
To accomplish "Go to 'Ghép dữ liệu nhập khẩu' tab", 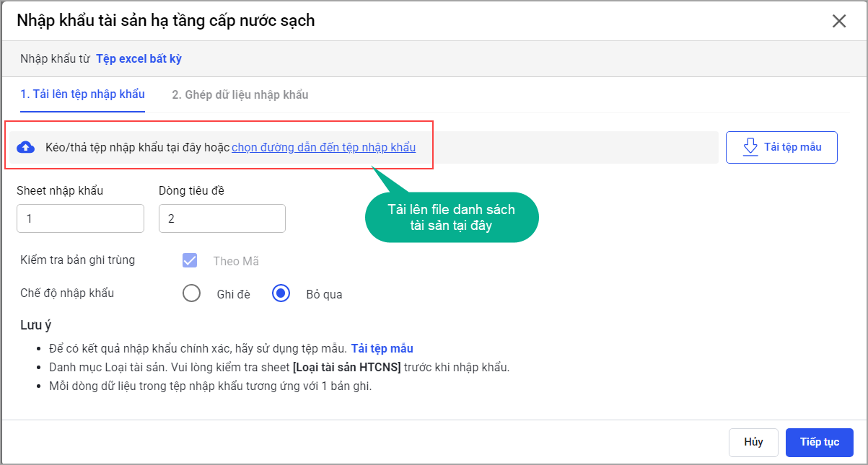I will pyautogui.click(x=240, y=94).
